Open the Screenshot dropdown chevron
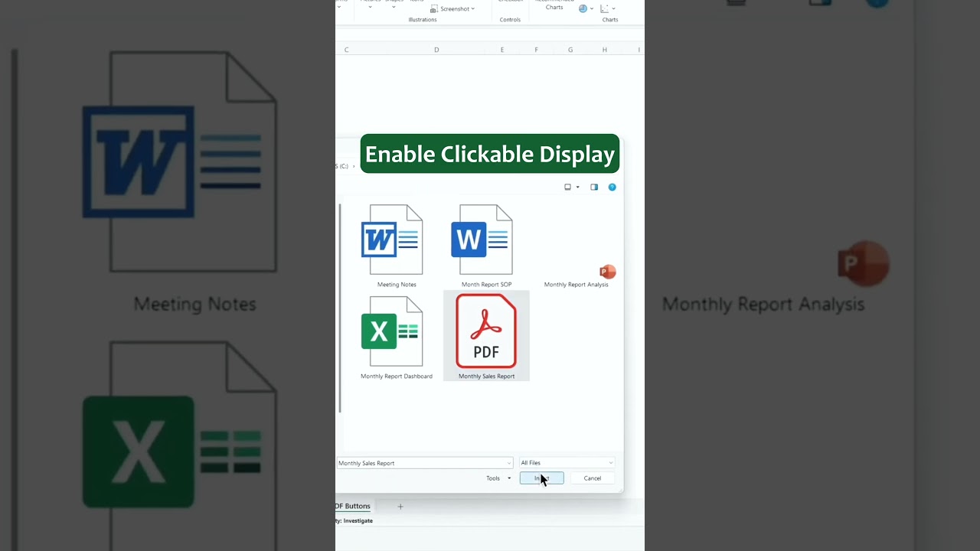This screenshot has width=980, height=551. click(473, 9)
